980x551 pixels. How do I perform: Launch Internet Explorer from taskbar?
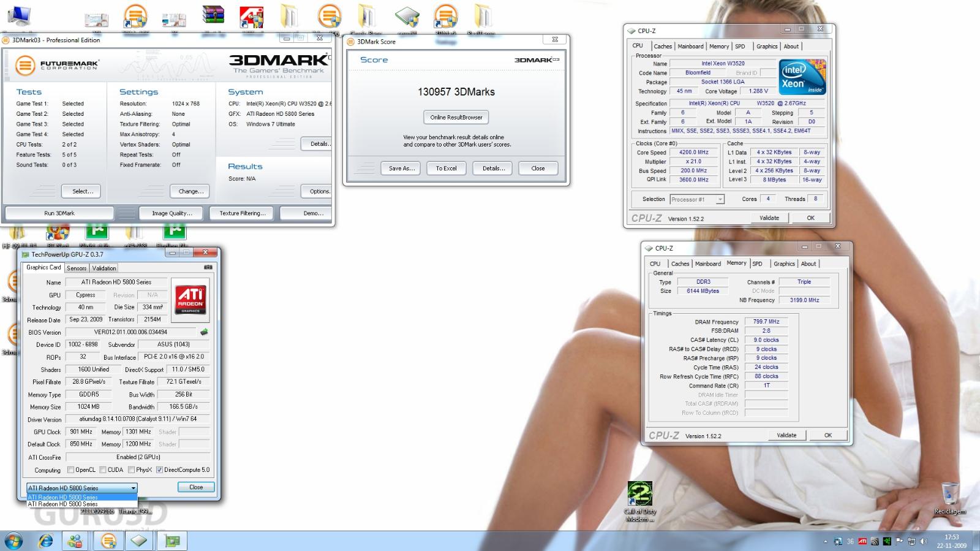45,541
